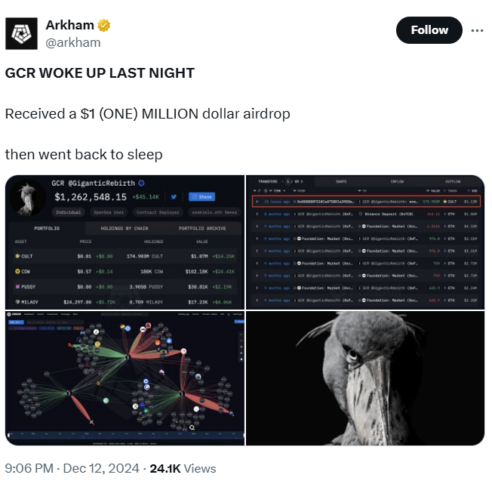Open the shoebill bird photo
The height and width of the screenshot is (484, 492).
tap(365, 378)
